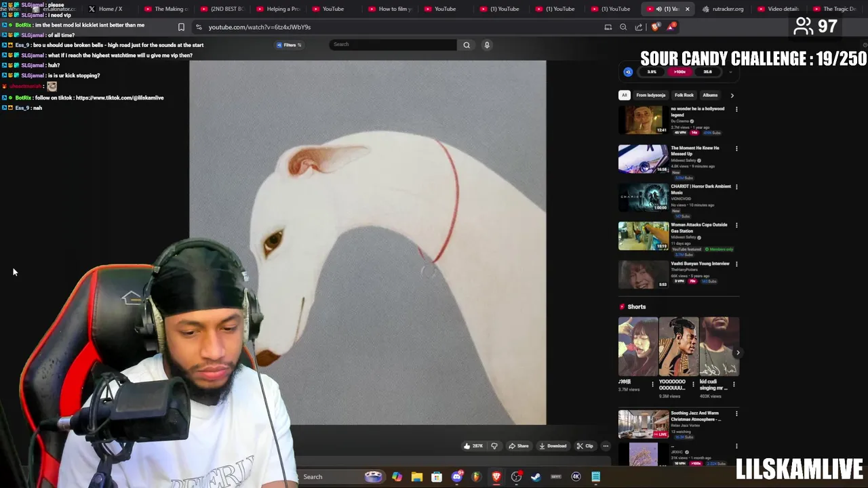
Task: Select the From ladysonja filter chip
Action: coord(651,96)
